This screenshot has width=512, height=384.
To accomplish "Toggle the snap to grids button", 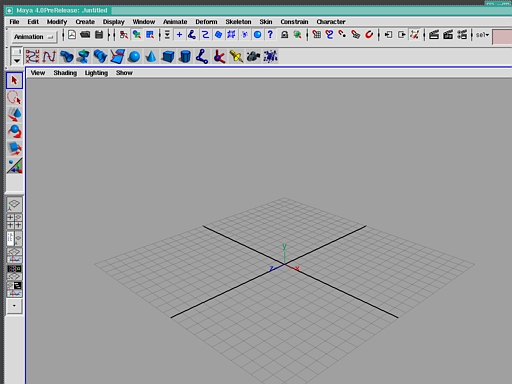I will [x=317, y=35].
